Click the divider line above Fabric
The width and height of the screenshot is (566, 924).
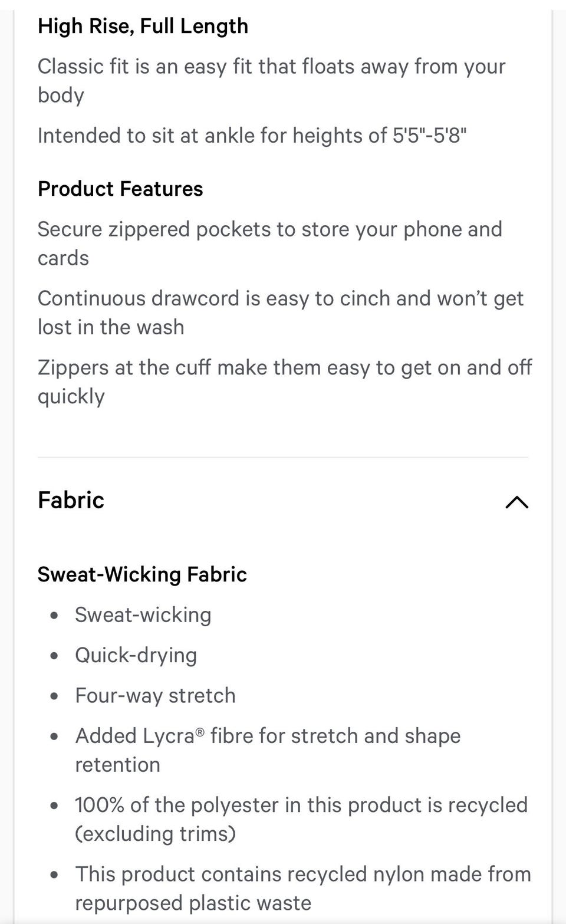283,458
